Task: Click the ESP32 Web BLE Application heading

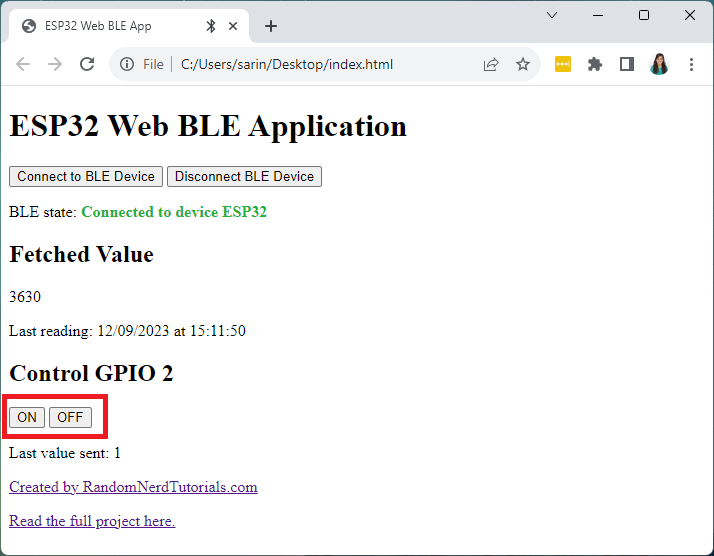Action: tap(208, 126)
